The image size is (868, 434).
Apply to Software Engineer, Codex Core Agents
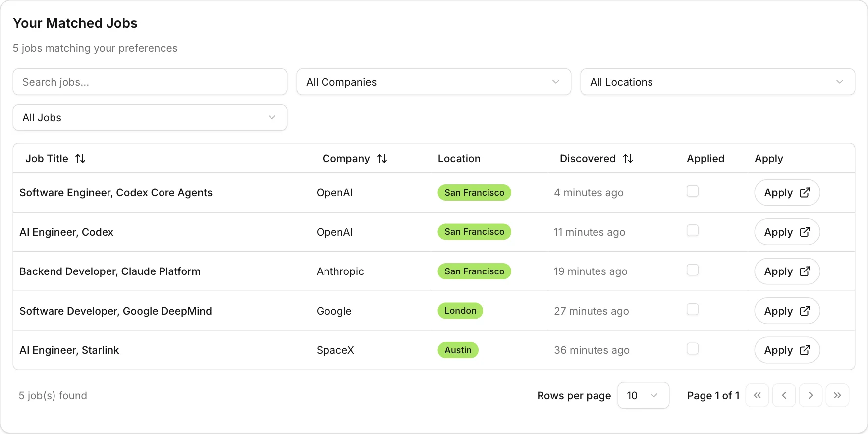[x=787, y=192]
